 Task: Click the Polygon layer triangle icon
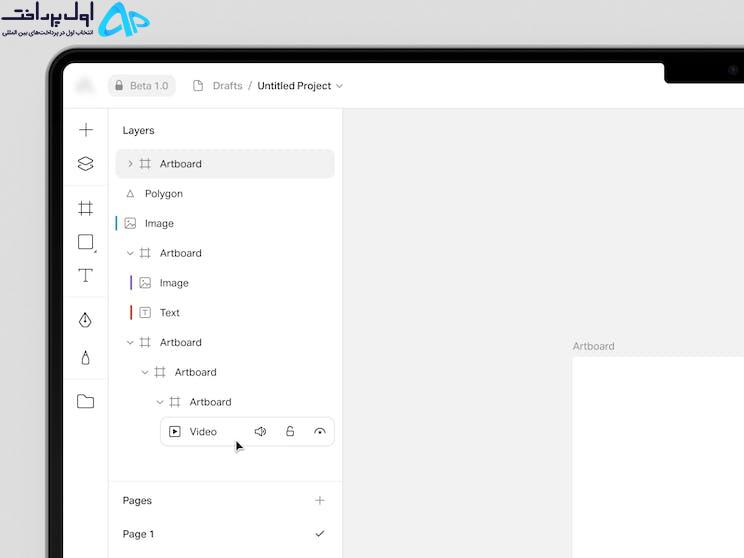click(130, 194)
